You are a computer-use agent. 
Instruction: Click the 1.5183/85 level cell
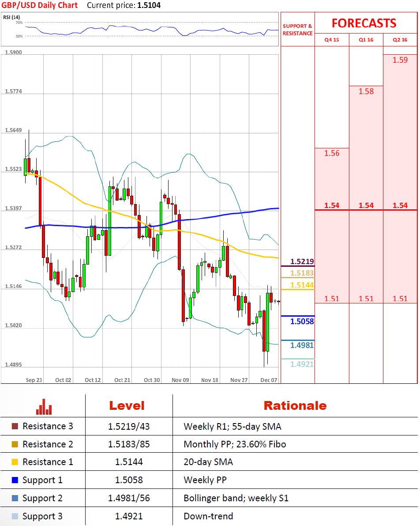(x=129, y=444)
